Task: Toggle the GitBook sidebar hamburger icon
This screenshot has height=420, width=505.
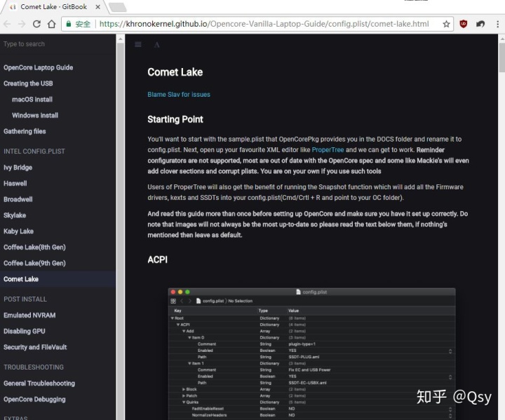Action: pyautogui.click(x=138, y=44)
